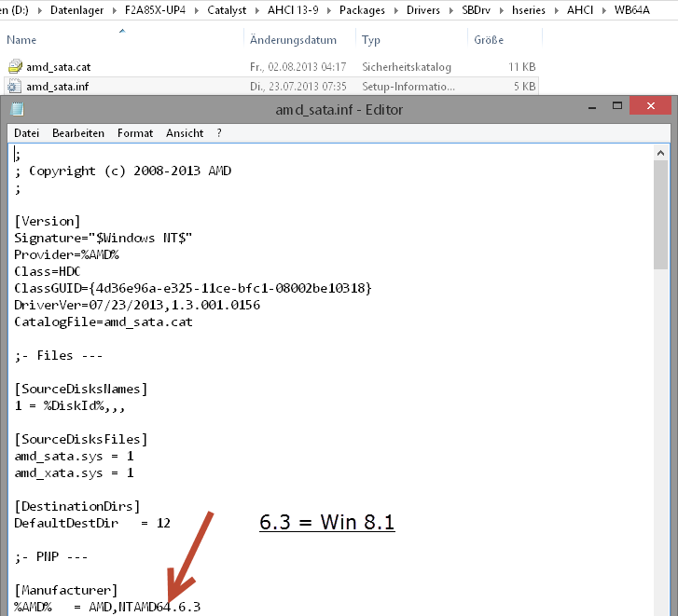678x616 pixels.
Task: Click the amd_sata.sys = 1 line
Action: (74, 456)
